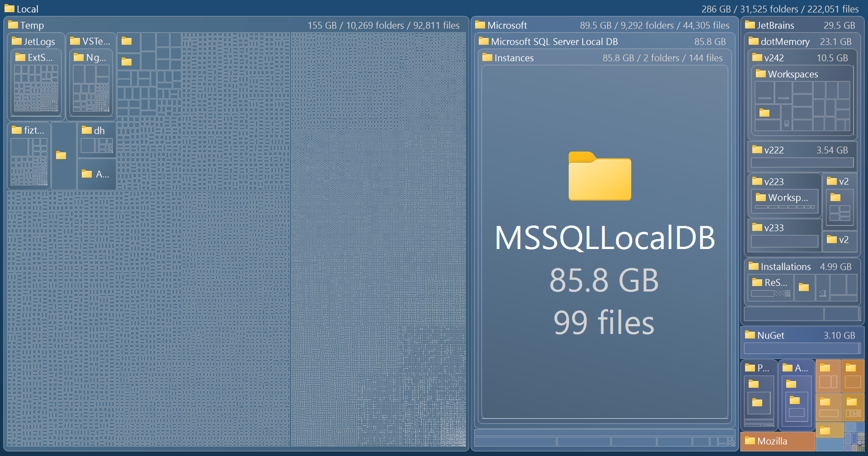Open the Mozilla folder icon
Viewport: 868px width, 456px height.
(750, 441)
